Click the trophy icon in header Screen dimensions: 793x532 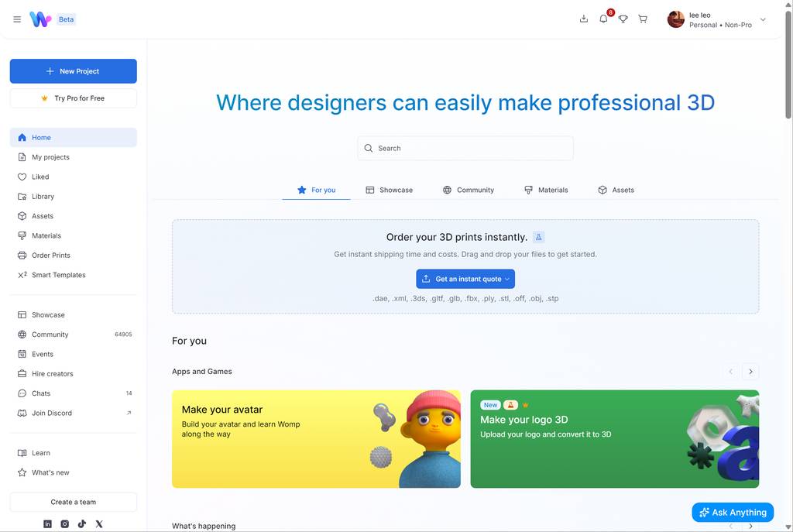click(x=623, y=19)
